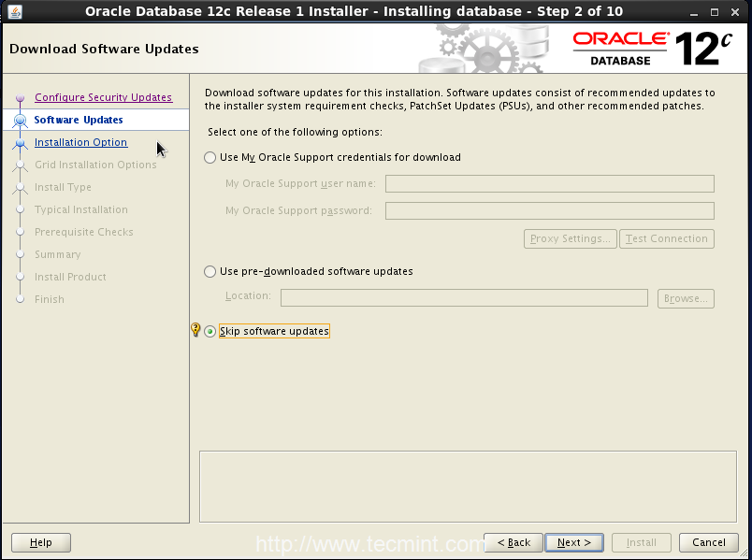Click the Typical Installation step label
The width and height of the screenshot is (752, 560).
coord(81,209)
